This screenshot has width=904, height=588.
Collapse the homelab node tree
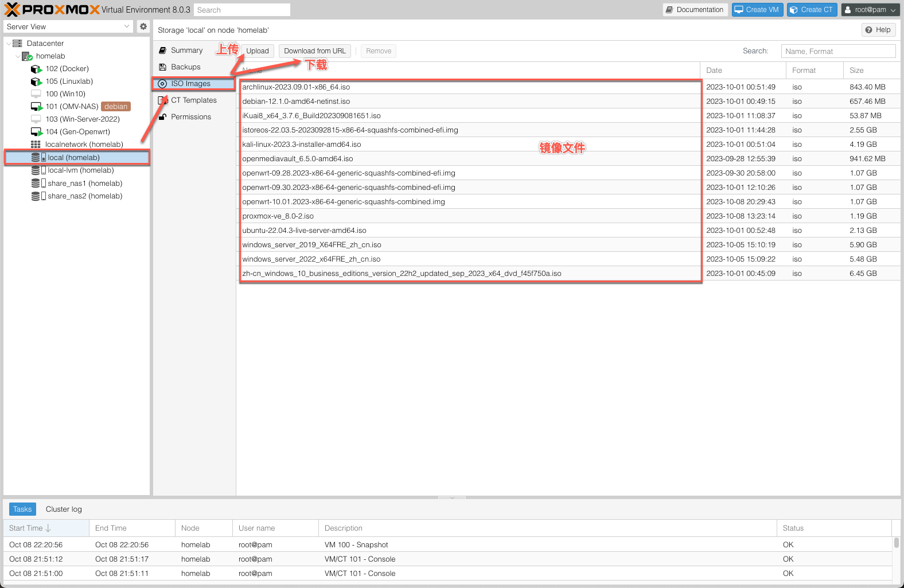18,56
